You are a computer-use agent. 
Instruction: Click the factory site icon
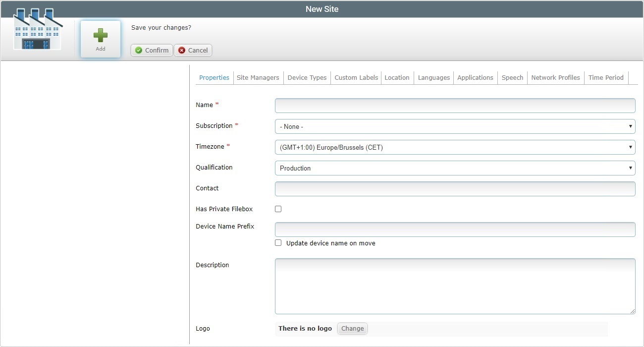coord(38,29)
